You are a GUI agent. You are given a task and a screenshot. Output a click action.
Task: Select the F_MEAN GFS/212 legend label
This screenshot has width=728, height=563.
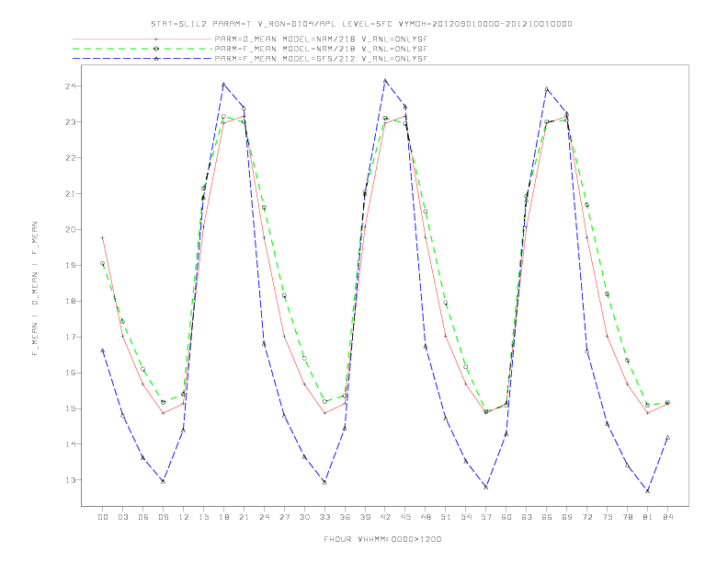322,59
